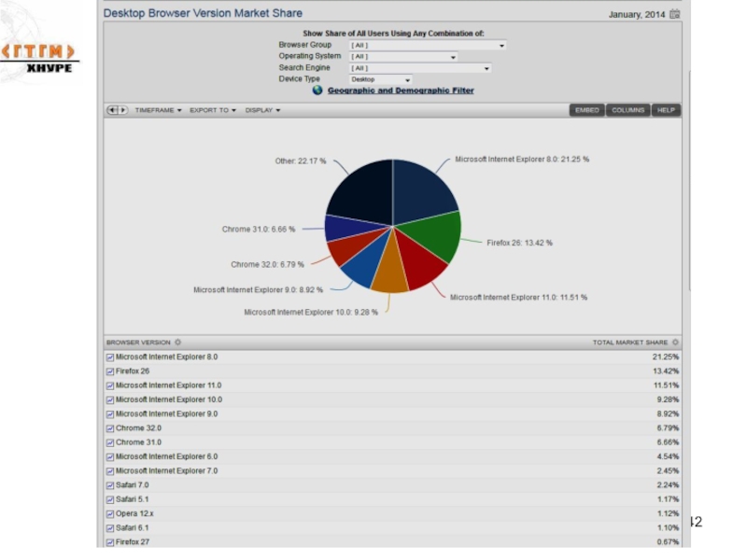Sort by BROWSER VERSION column header

[x=138, y=343]
